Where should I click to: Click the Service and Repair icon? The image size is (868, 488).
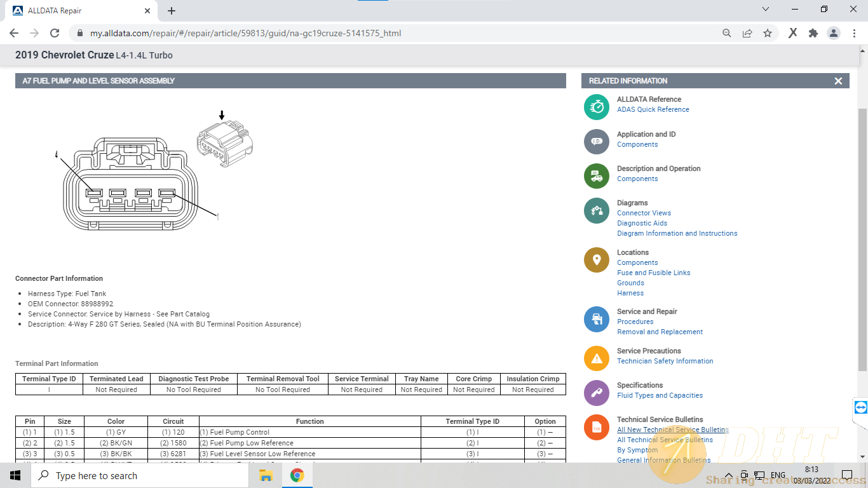pos(597,319)
